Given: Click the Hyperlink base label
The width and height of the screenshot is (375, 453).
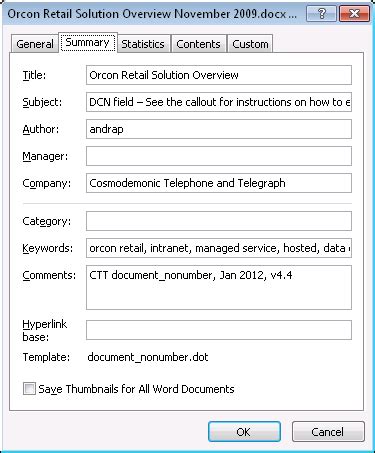Looking at the screenshot, I should 44,330.
